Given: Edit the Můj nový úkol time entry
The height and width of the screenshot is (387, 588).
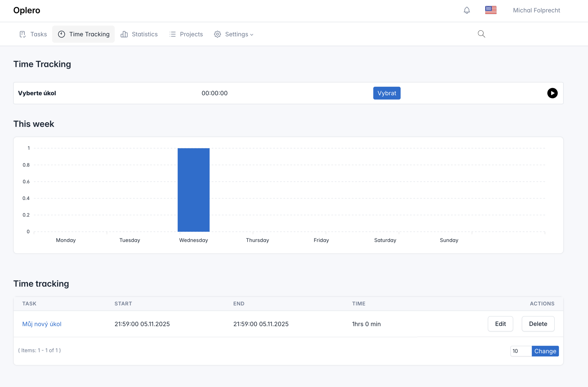Looking at the screenshot, I should [500, 324].
